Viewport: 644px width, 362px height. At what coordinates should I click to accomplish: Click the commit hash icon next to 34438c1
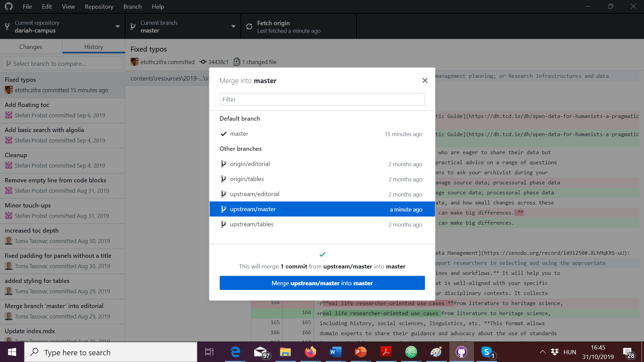tap(203, 62)
